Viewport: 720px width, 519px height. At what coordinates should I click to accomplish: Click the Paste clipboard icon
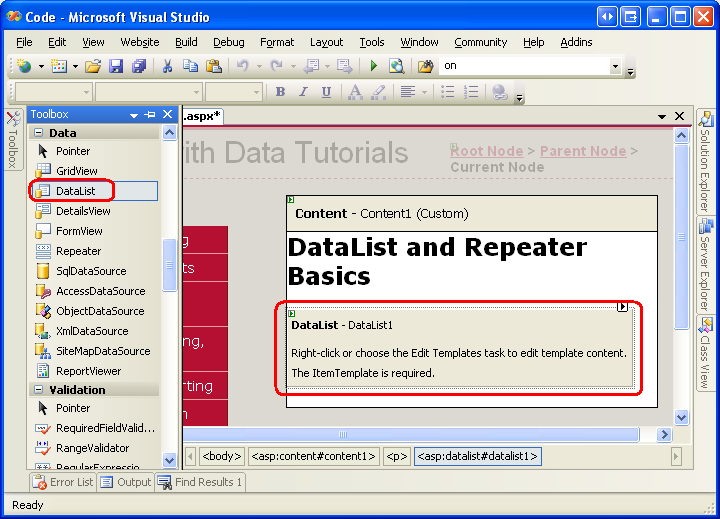click(x=215, y=66)
